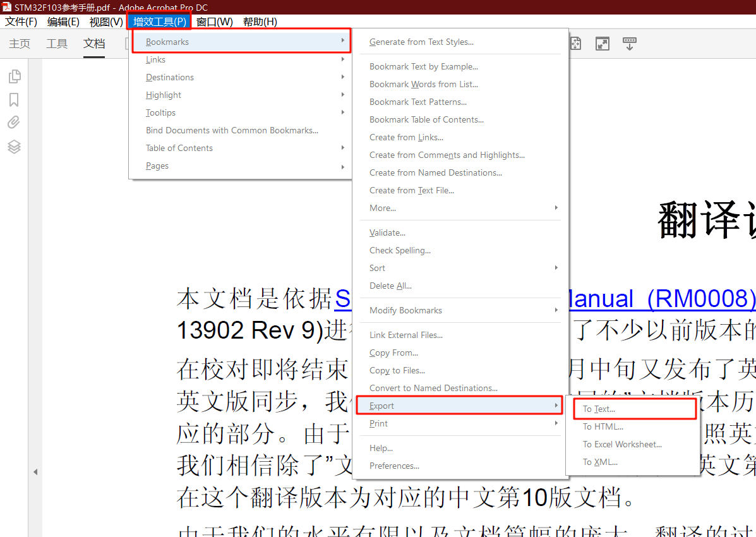Open the 窗口(W) menu
Viewport: 756px width, 537px height.
[x=215, y=21]
